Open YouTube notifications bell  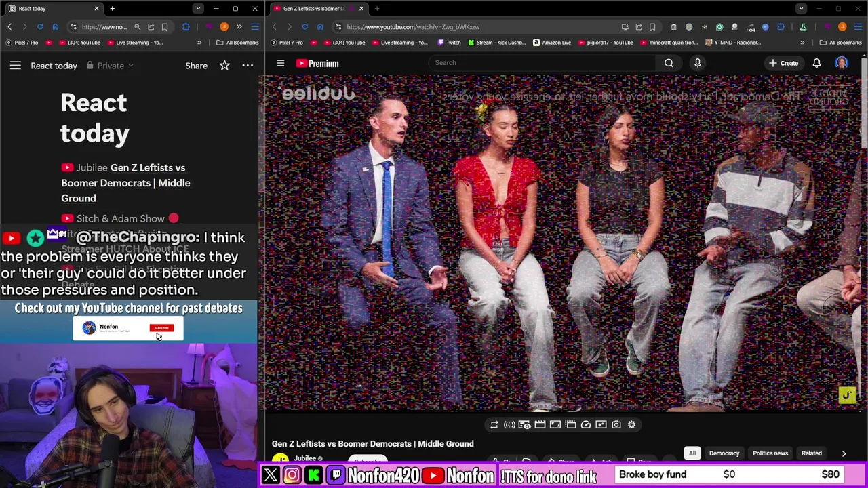816,63
